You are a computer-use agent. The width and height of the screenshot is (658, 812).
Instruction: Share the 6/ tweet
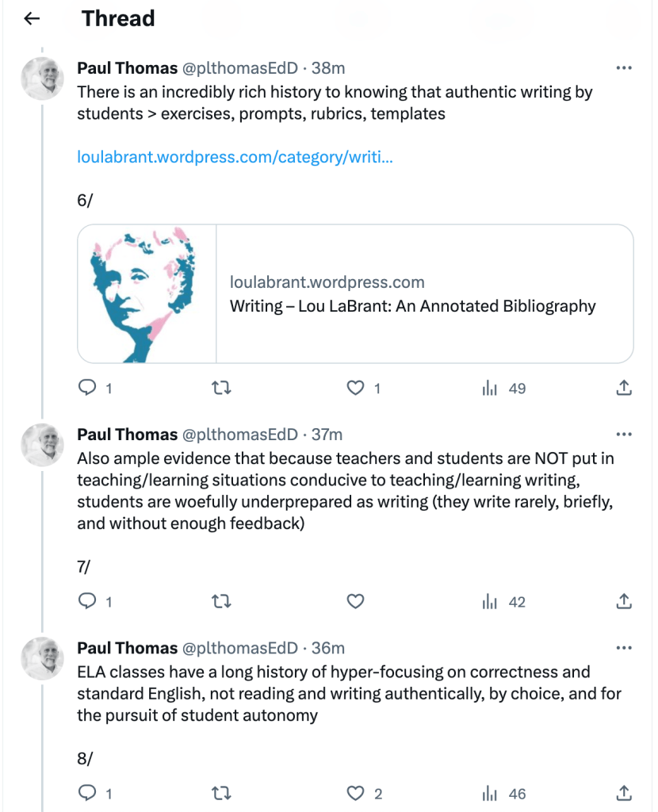point(624,389)
